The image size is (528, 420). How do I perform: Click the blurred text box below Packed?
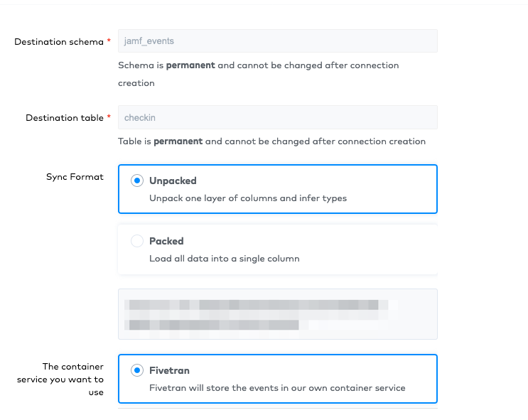[277, 314]
